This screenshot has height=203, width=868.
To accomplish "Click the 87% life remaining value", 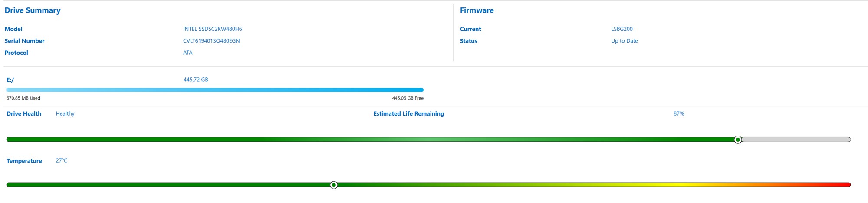I will coord(679,113).
